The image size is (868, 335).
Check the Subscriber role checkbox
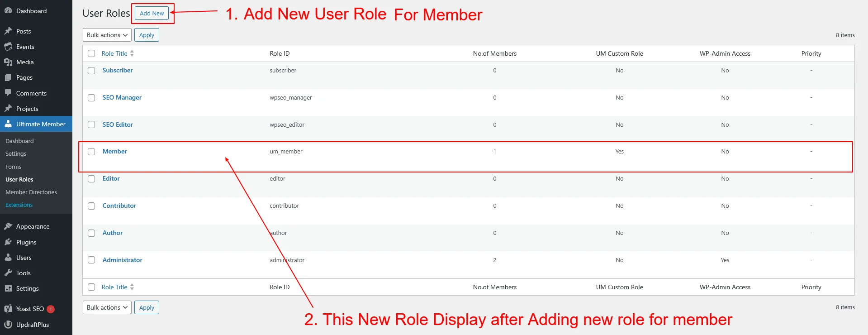[91, 71]
